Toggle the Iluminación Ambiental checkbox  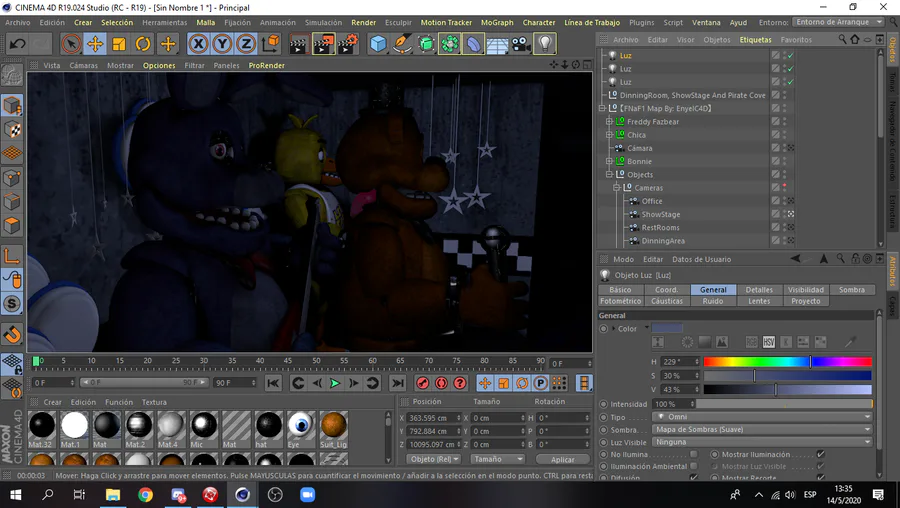[x=693, y=466]
